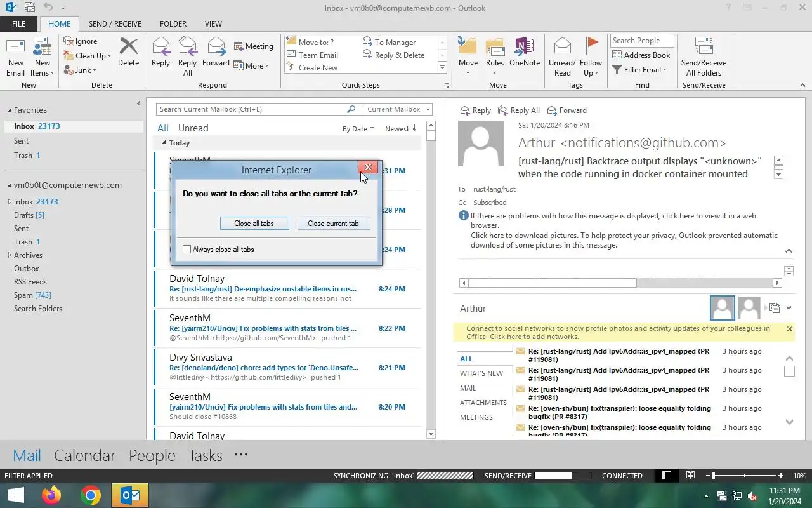
Task: Click first contact photo in People pane
Action: point(723,308)
